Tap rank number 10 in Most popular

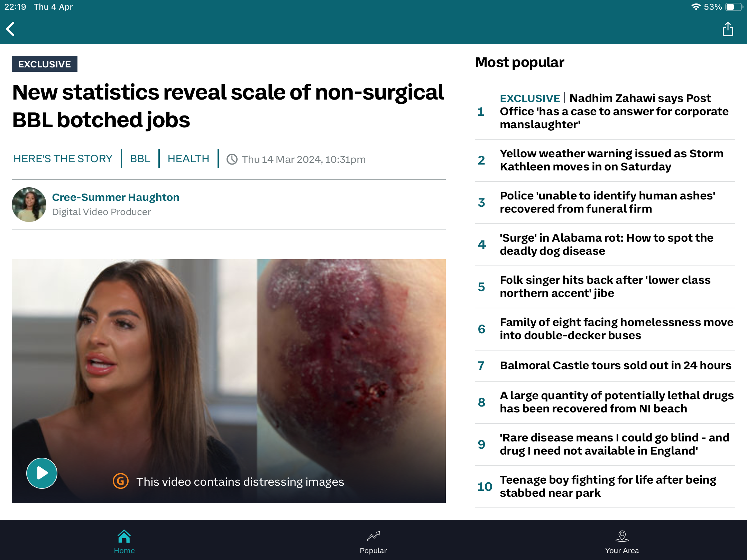(x=485, y=487)
